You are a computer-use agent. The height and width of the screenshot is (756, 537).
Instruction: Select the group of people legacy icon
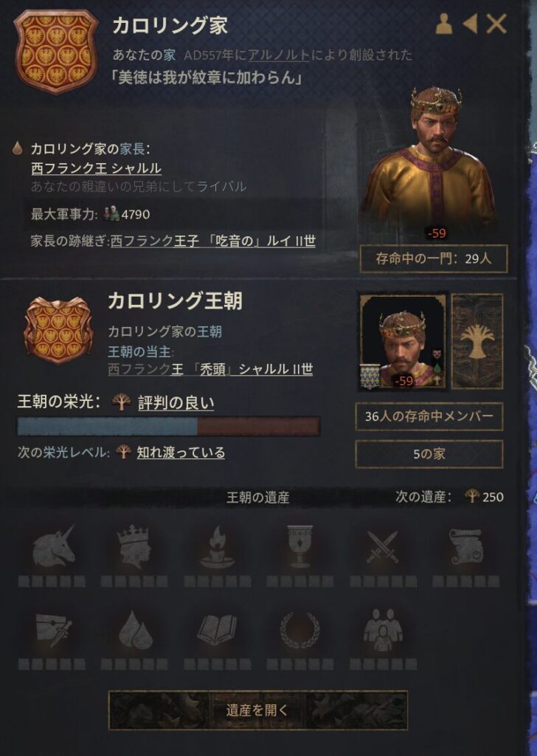point(382,629)
